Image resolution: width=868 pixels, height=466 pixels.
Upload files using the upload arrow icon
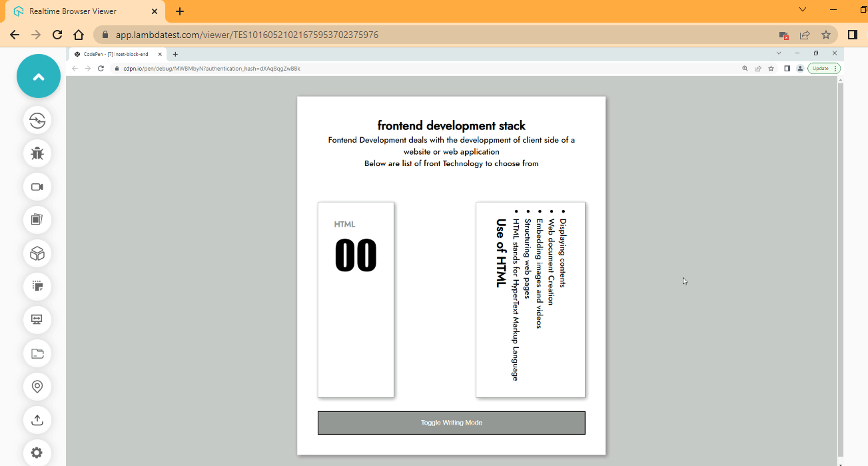tap(37, 420)
